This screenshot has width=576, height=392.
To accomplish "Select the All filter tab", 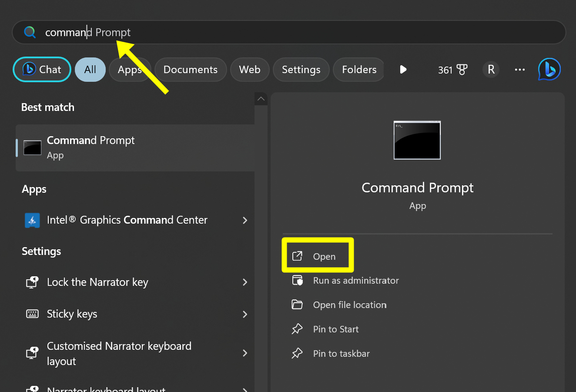I will tap(90, 70).
